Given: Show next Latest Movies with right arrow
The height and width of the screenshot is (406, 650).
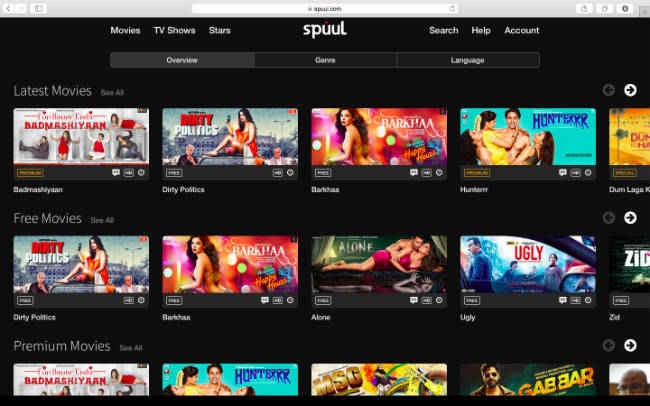Looking at the screenshot, I should tap(630, 90).
